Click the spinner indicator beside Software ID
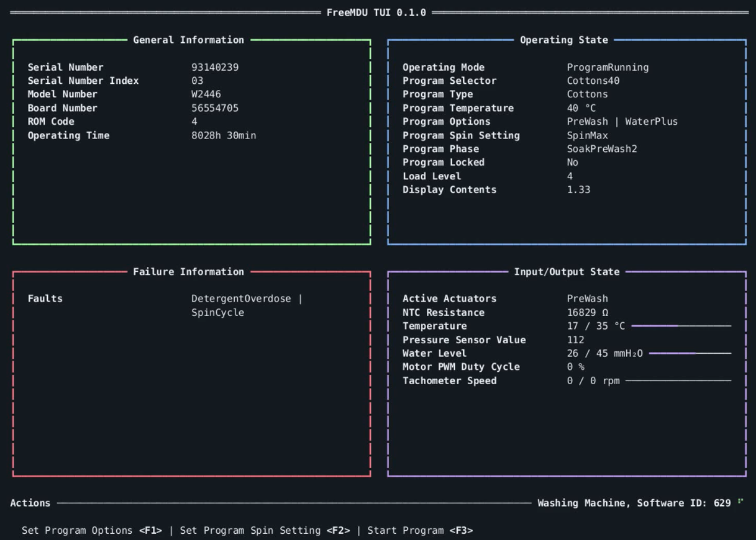This screenshot has width=756, height=540. [x=740, y=501]
